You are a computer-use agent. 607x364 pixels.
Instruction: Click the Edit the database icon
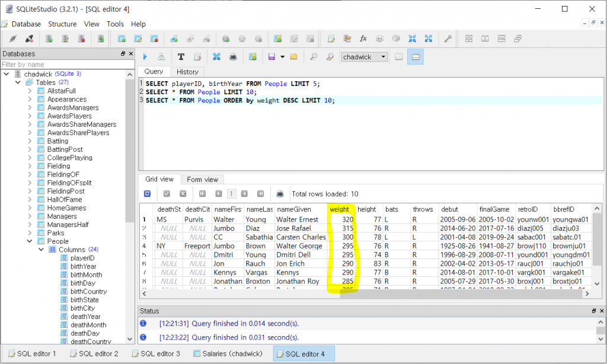[x=65, y=39]
